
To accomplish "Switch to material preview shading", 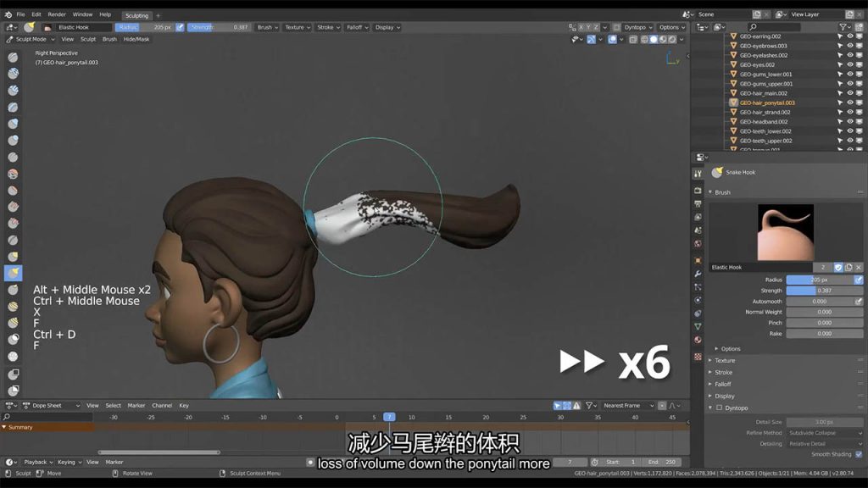I will point(663,39).
